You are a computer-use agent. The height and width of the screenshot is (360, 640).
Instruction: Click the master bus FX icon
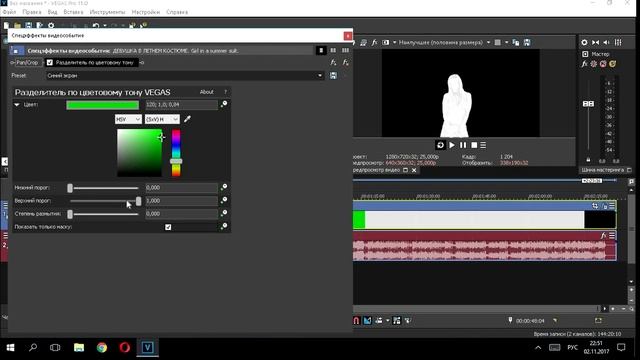[x=584, y=64]
